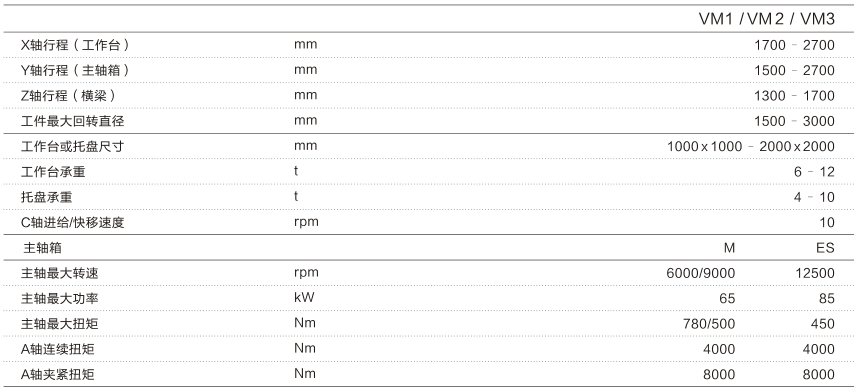Image resolution: width=856 pixels, height=392 pixels.
Task: Click 1000x1000 - 2000x2000 size value
Action: pos(751,146)
